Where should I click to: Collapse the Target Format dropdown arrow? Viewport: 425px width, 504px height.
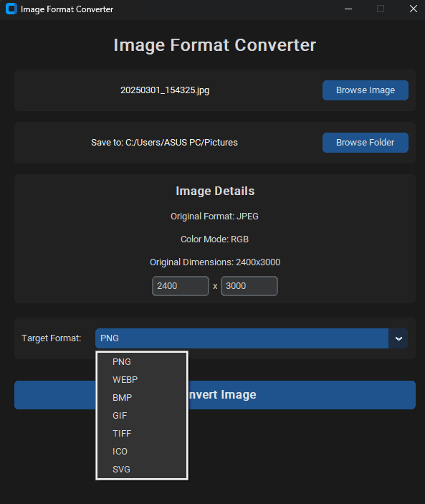tap(398, 338)
